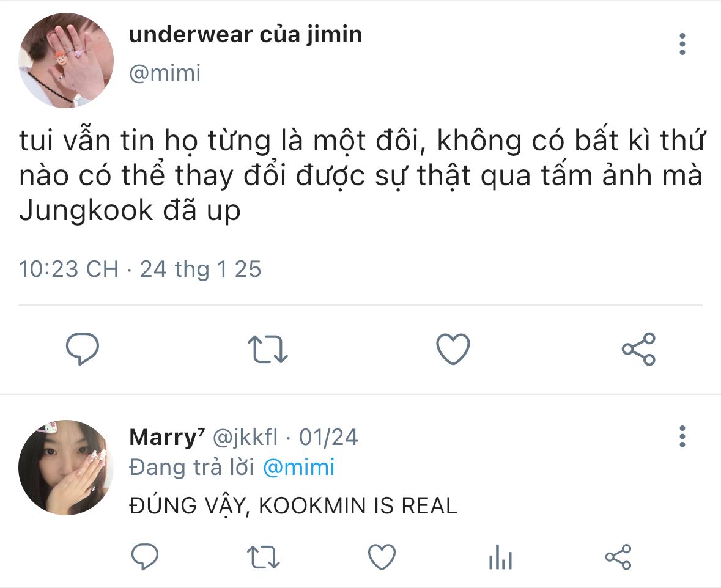Retweet Marry's reply
Screen dimensions: 721x588
(263, 557)
